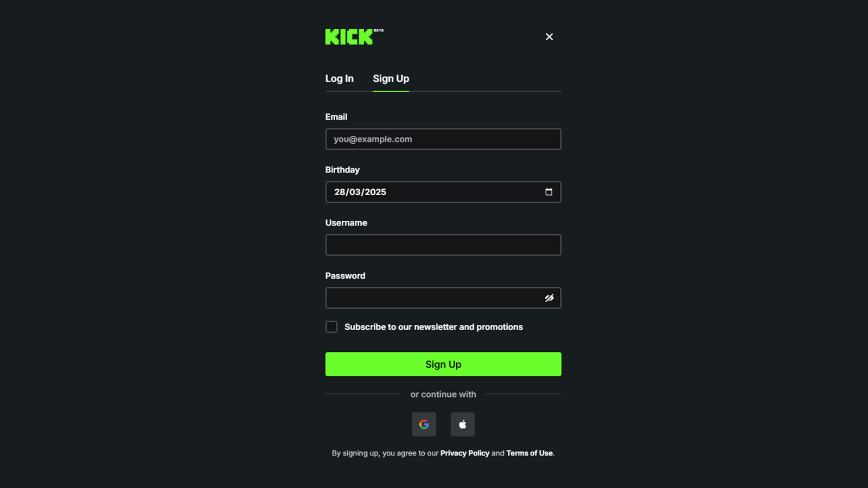Select the Sign Up tab
This screenshot has width=868, height=488.
pyautogui.click(x=391, y=78)
